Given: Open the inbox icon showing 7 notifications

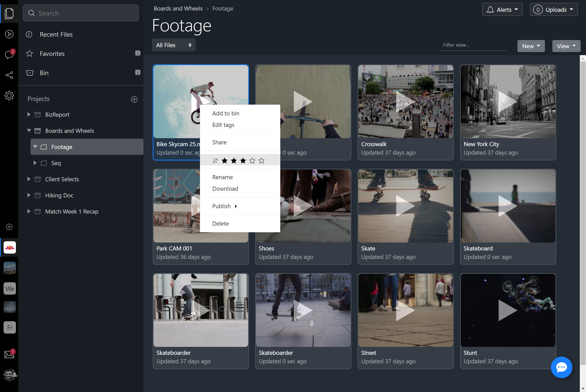Looking at the screenshot, I should pyautogui.click(x=9, y=355).
